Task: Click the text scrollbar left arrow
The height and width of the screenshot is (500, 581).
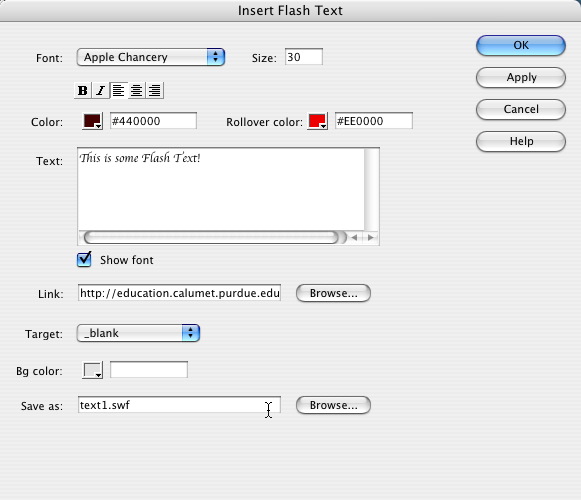Action: pyautogui.click(x=355, y=238)
